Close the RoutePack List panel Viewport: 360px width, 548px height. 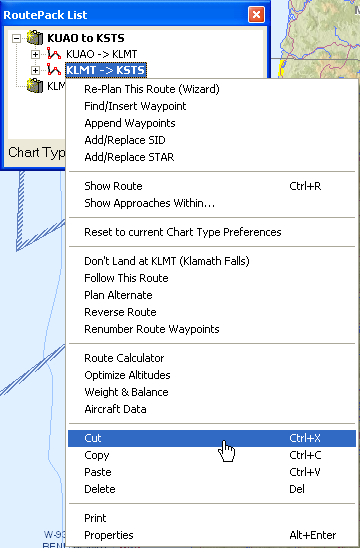[256, 14]
